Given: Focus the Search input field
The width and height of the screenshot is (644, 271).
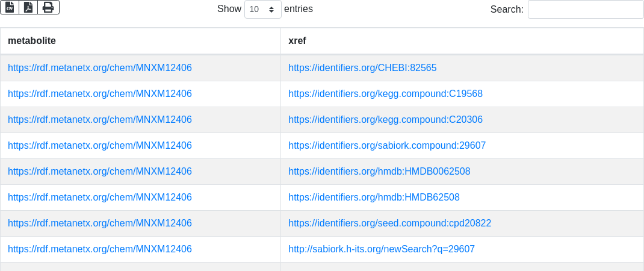Looking at the screenshot, I should (x=585, y=10).
